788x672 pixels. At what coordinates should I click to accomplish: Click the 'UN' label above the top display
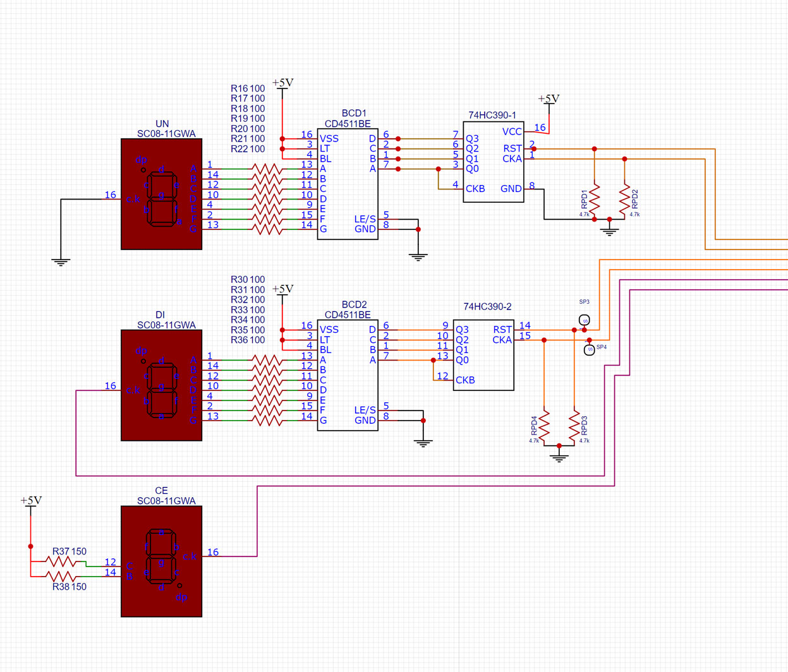tap(162, 124)
